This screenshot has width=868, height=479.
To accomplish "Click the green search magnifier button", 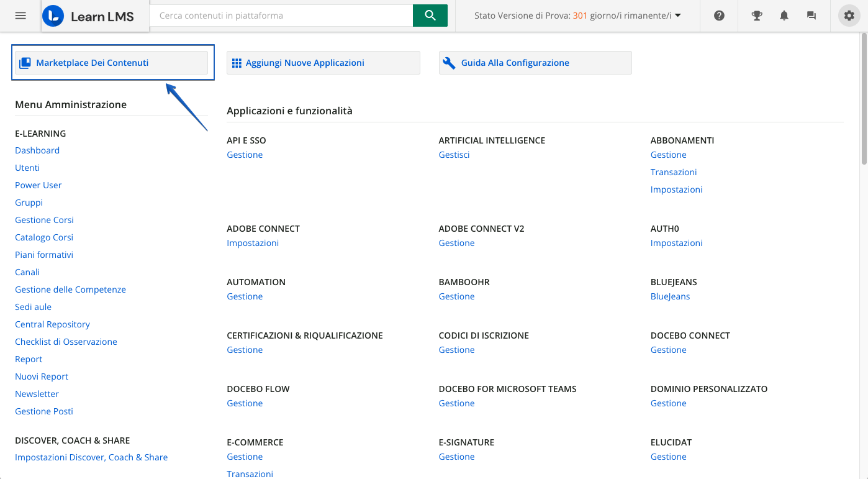I will [430, 16].
